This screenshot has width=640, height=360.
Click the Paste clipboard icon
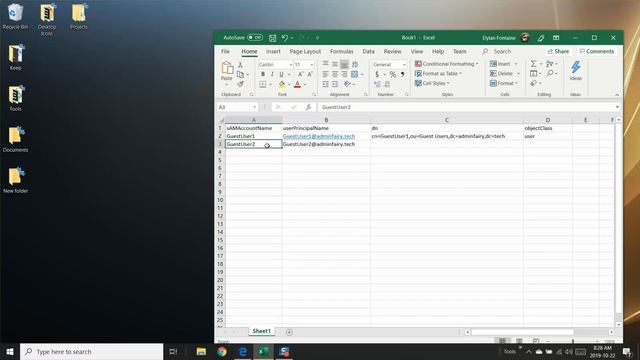227,68
